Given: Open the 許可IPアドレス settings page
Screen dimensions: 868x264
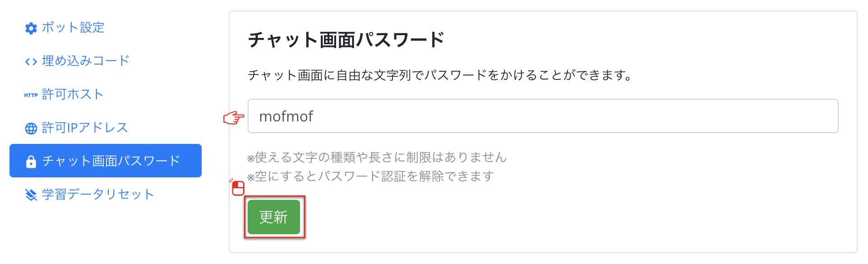Looking at the screenshot, I should (x=84, y=128).
